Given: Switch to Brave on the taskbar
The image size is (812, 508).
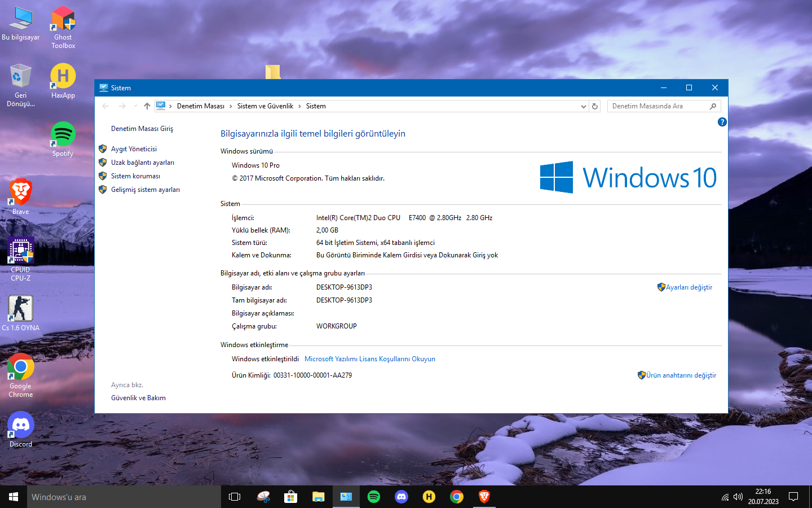Looking at the screenshot, I should (x=484, y=497).
